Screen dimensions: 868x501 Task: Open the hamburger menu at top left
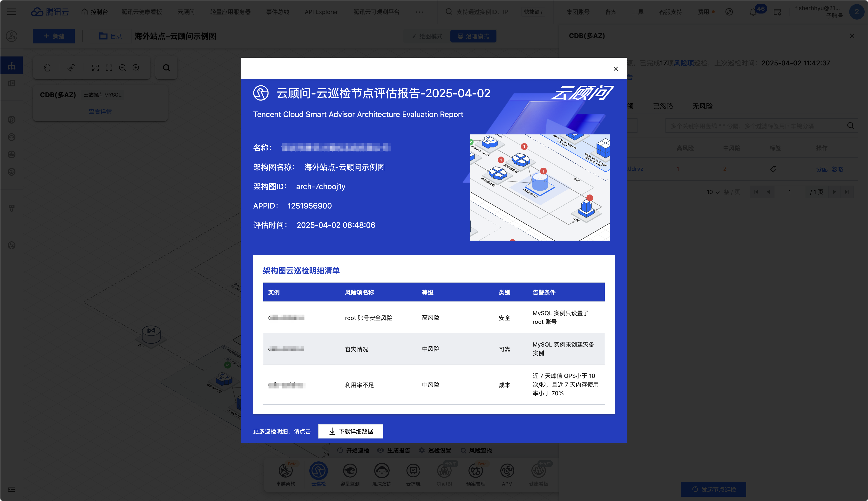[11, 12]
